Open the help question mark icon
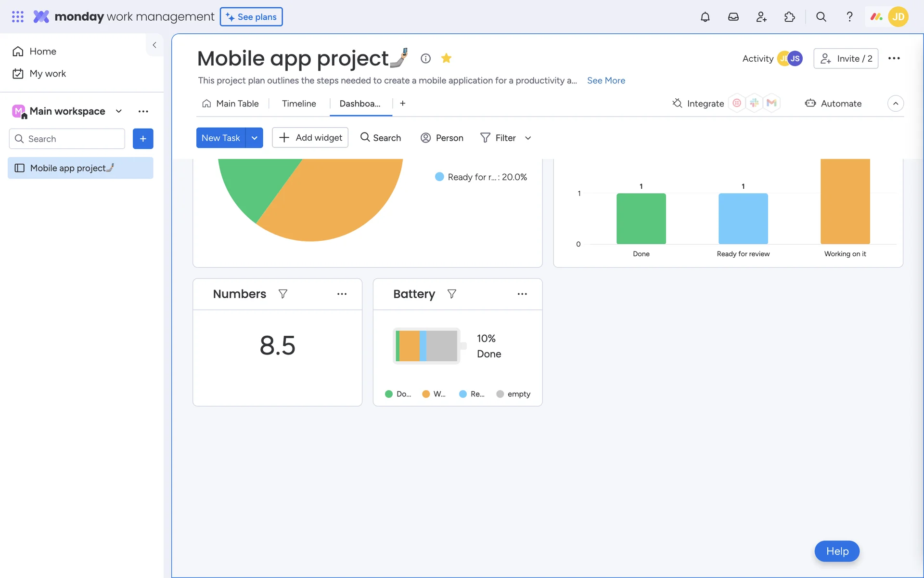Viewport: 924px width, 578px height. [849, 17]
